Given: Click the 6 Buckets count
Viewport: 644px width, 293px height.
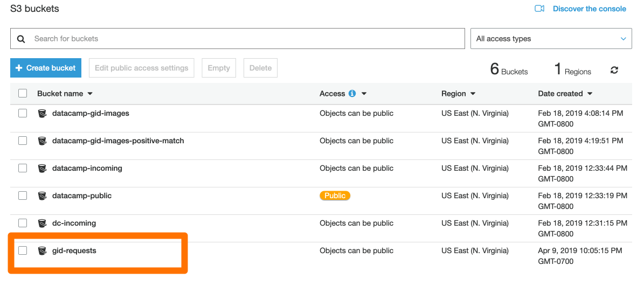Looking at the screenshot, I should point(509,69).
